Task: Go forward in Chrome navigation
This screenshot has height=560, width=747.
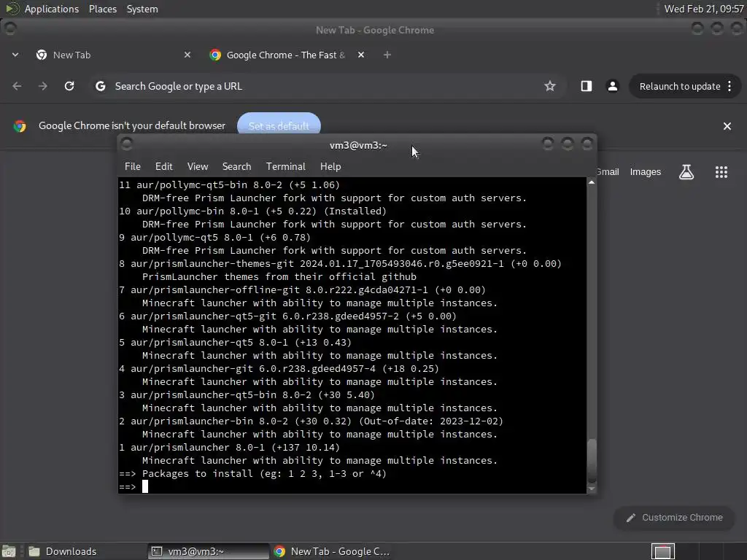Action: pyautogui.click(x=43, y=86)
